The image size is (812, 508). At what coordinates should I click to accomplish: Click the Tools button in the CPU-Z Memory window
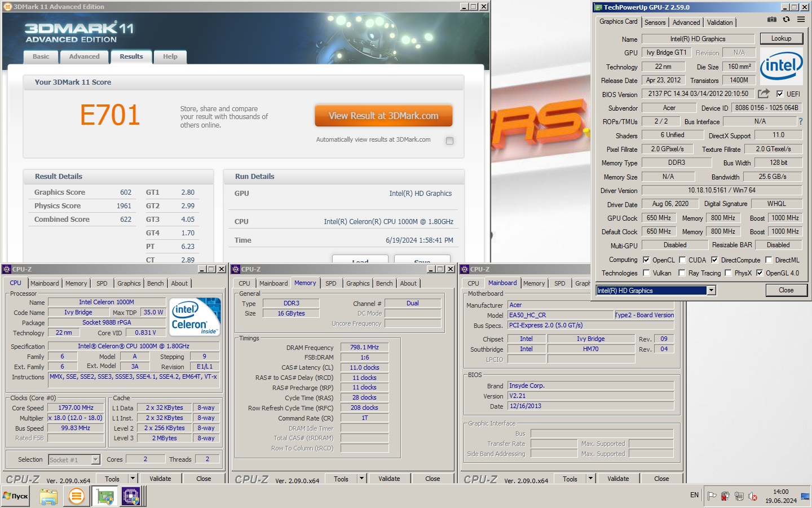click(341, 479)
